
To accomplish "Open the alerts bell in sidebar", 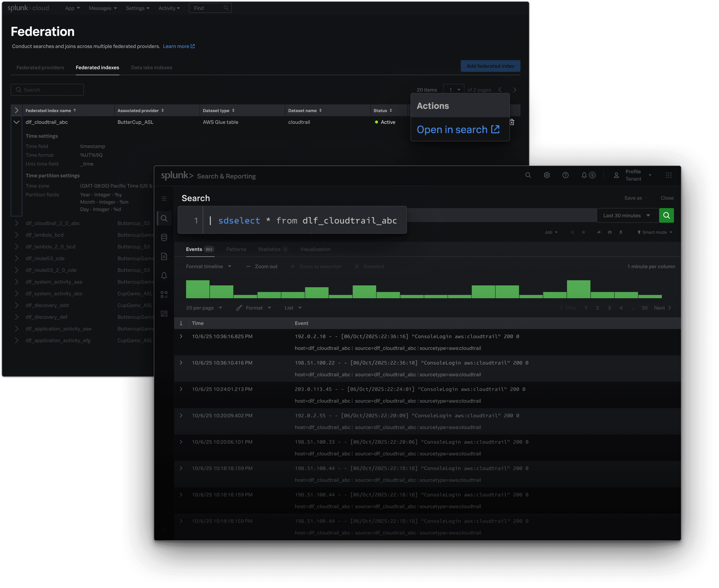I will (164, 275).
